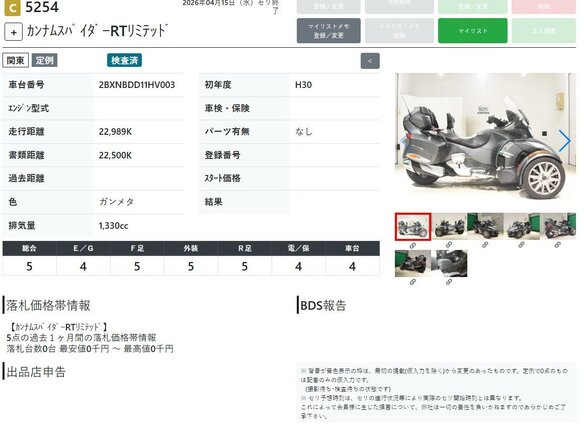Select the red-bordered first side-view thumbnail
This screenshot has width=584, height=438.
point(413,226)
